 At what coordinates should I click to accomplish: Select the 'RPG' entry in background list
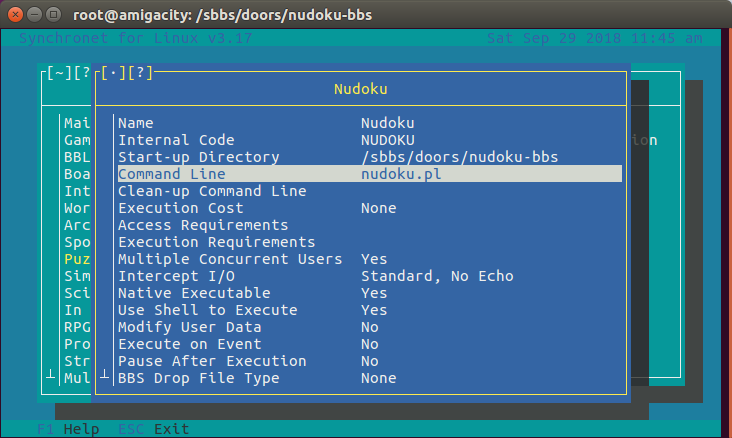tap(77, 327)
